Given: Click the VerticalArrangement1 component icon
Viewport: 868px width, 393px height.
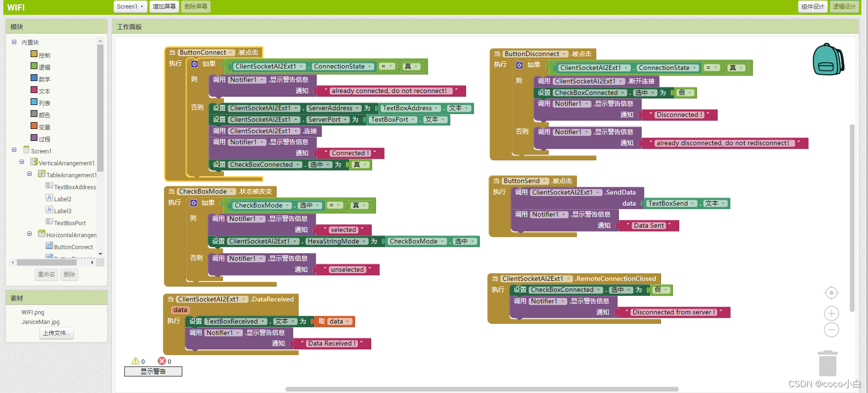Looking at the screenshot, I should [34, 162].
